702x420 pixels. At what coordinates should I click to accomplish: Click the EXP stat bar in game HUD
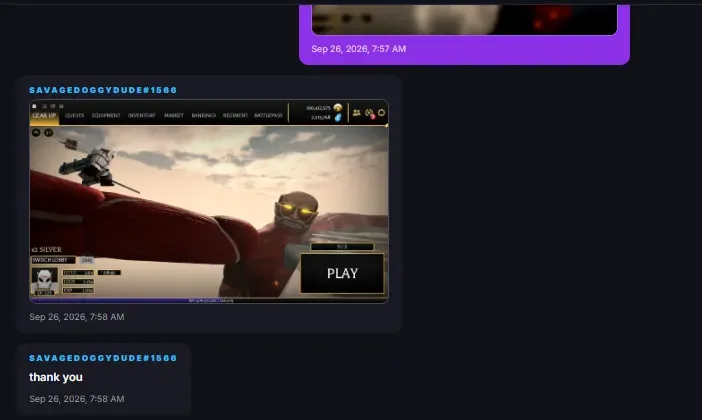point(78,291)
